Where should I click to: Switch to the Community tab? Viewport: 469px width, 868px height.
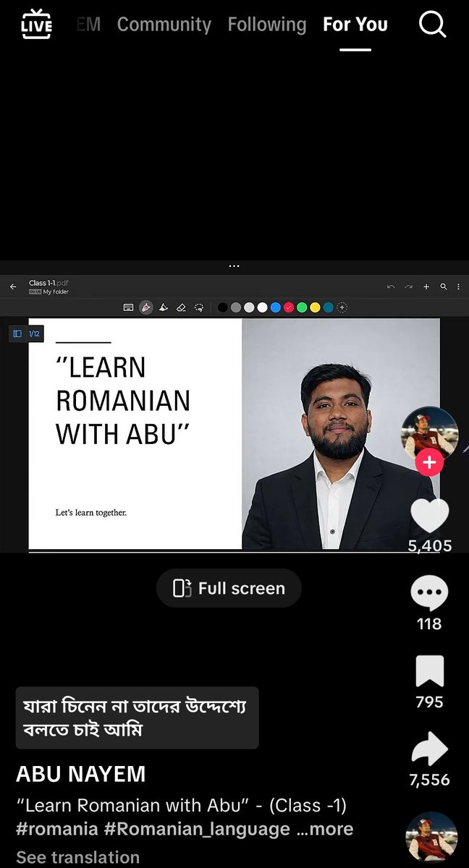(164, 25)
